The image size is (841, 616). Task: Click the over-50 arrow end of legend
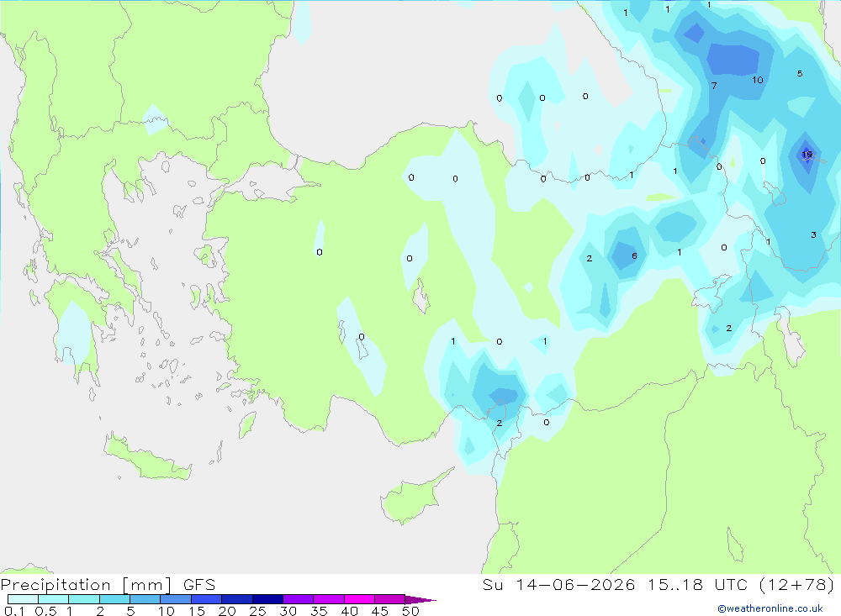pyautogui.click(x=420, y=600)
